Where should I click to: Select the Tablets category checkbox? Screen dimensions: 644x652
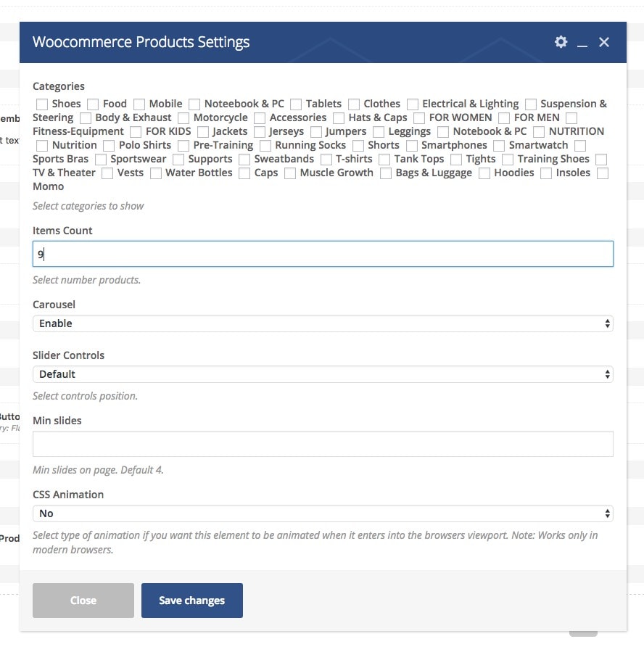pyautogui.click(x=296, y=104)
